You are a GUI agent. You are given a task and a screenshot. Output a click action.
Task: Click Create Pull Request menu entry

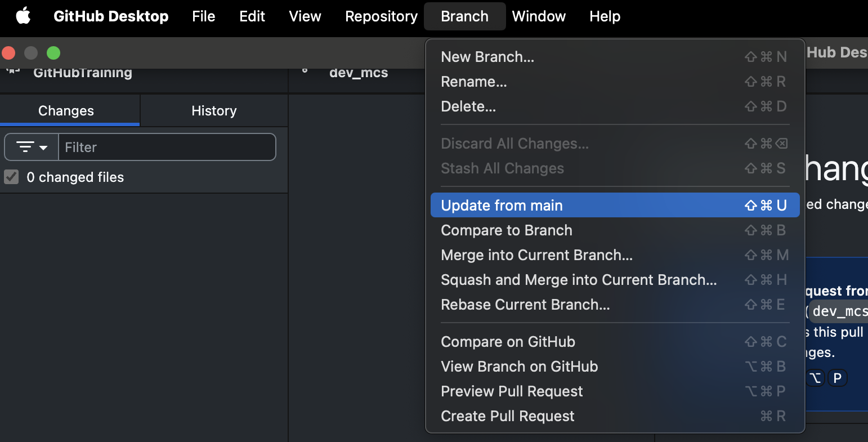pos(507,416)
